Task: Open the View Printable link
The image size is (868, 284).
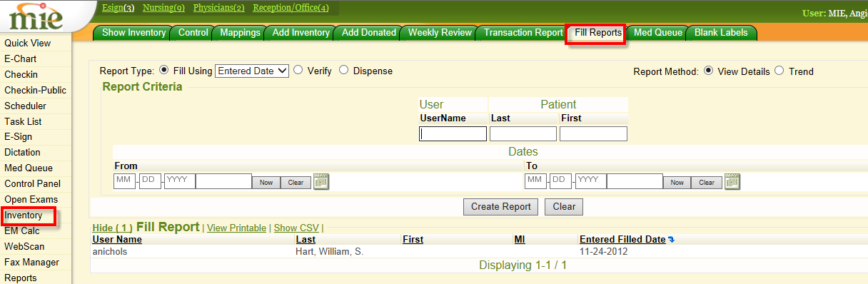Action: [x=236, y=228]
